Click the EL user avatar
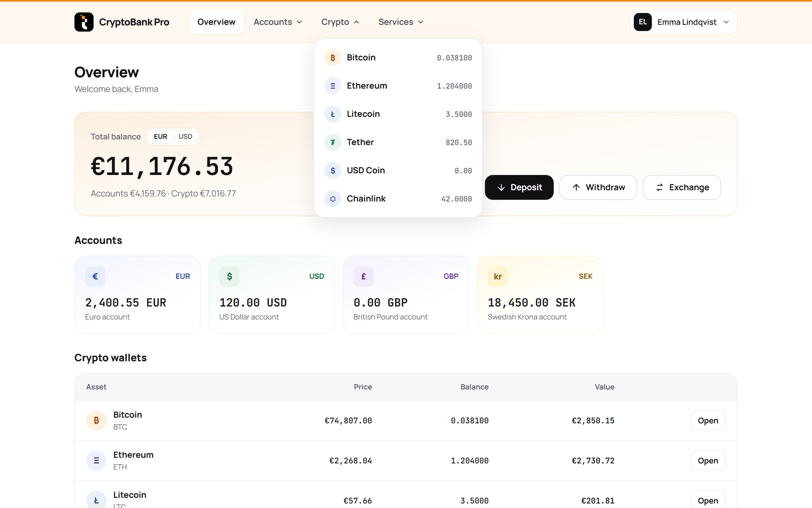The width and height of the screenshot is (812, 508). (x=643, y=22)
